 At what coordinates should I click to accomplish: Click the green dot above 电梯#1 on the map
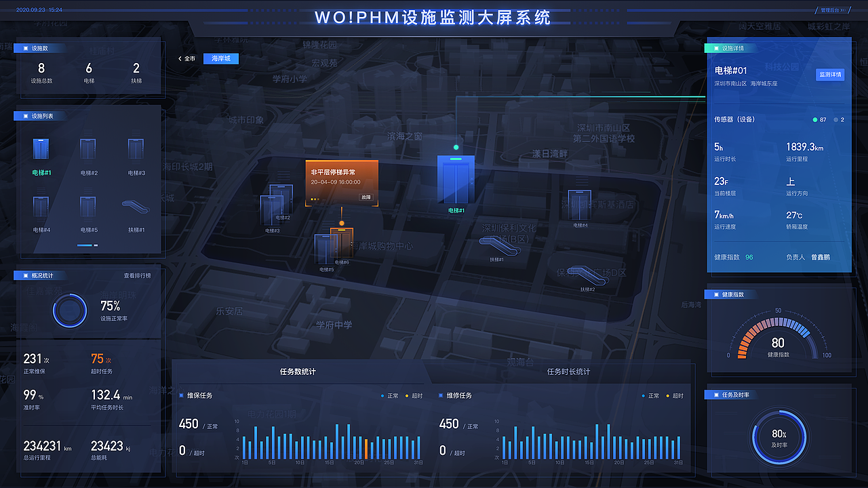[456, 147]
